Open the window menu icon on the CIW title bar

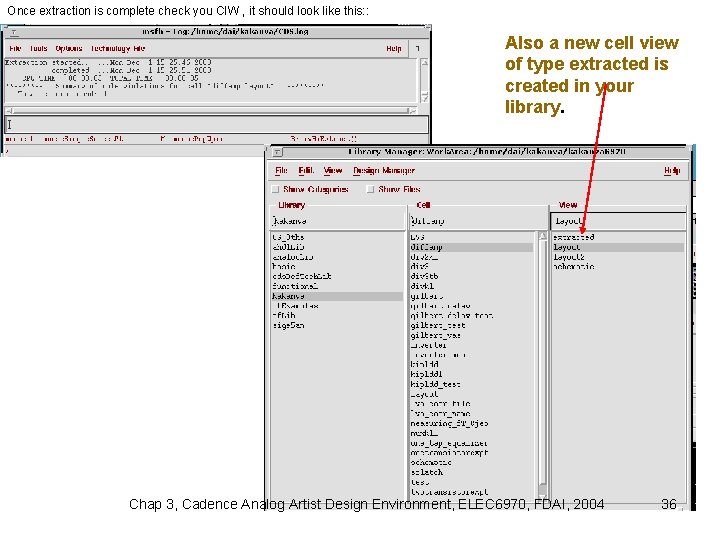point(14,32)
